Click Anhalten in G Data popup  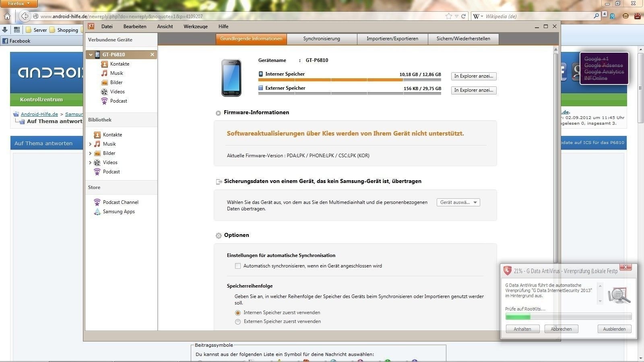[x=522, y=329]
